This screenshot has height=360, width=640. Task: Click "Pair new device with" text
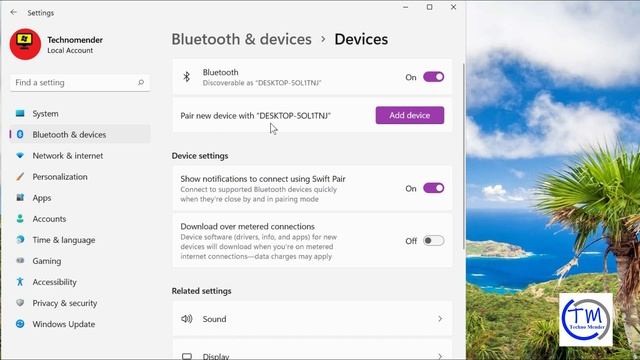point(256,116)
